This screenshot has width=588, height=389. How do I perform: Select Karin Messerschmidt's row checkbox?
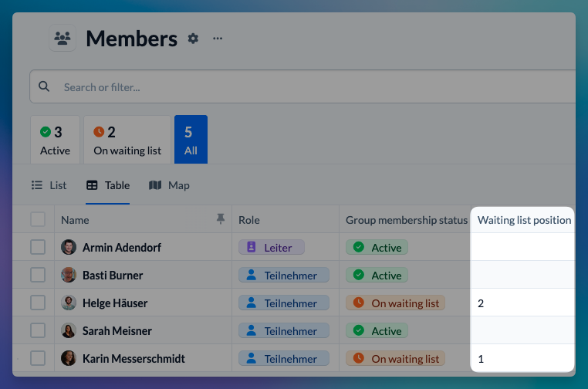tap(38, 358)
